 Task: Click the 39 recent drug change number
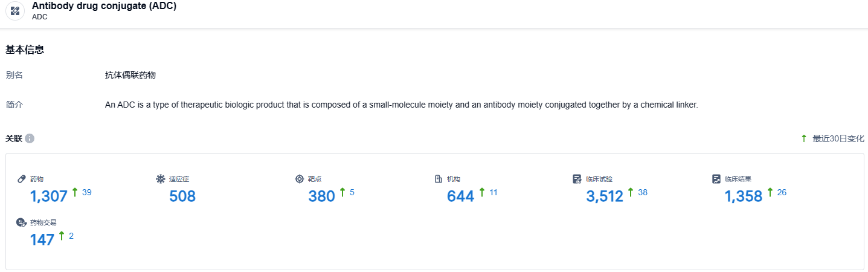87,193
